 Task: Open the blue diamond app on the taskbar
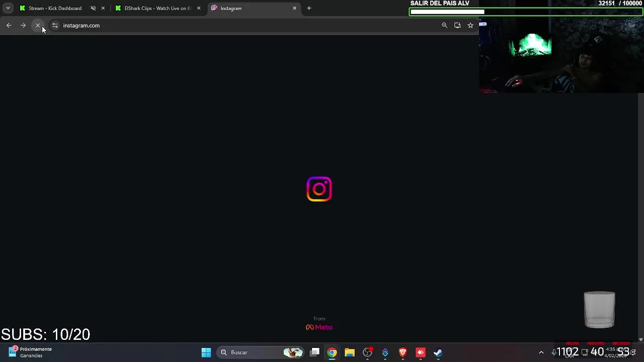pos(385,352)
